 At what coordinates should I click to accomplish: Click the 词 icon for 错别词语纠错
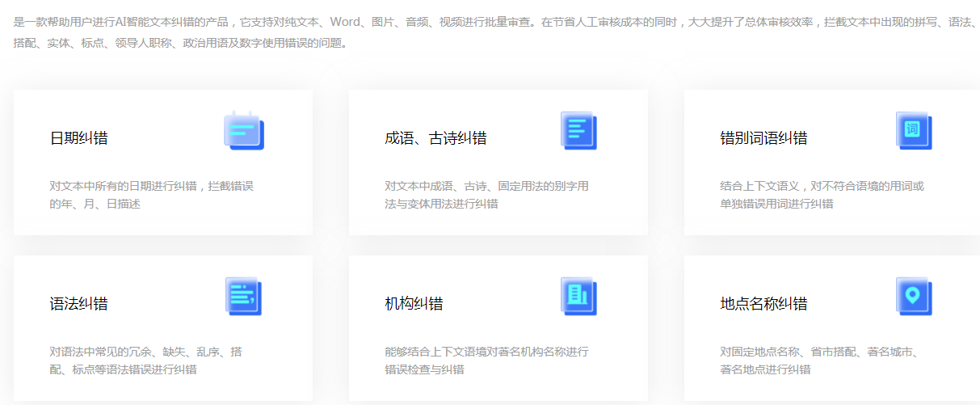[x=914, y=131]
